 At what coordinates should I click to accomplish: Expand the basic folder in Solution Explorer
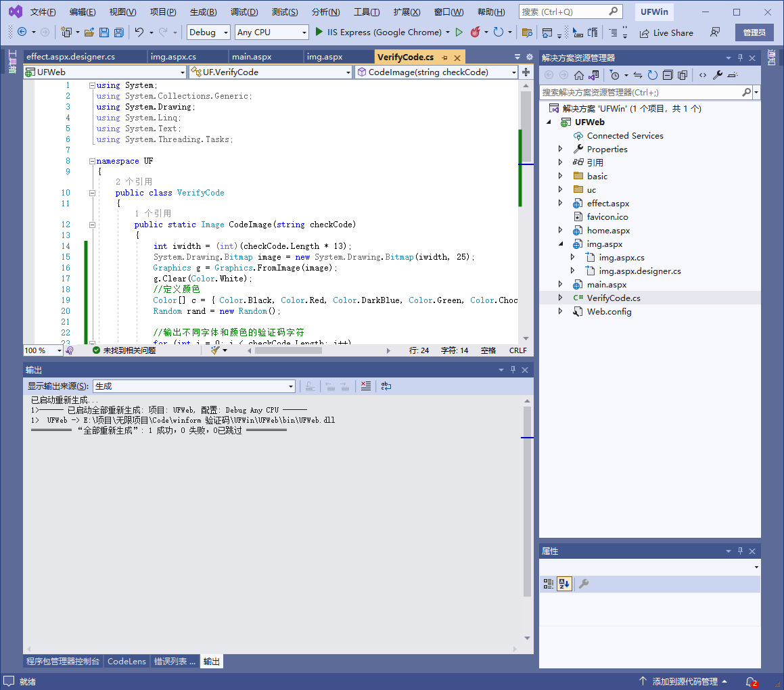(x=561, y=176)
